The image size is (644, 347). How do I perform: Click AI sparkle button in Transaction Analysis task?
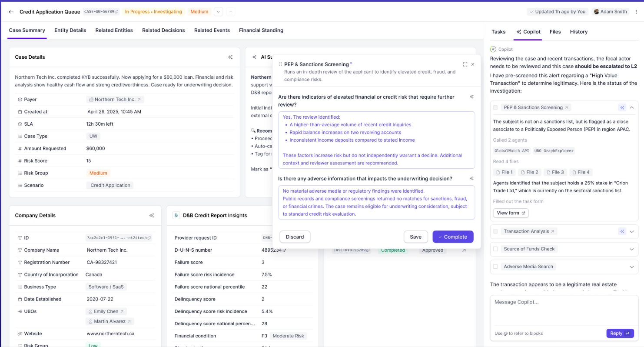[x=622, y=231]
